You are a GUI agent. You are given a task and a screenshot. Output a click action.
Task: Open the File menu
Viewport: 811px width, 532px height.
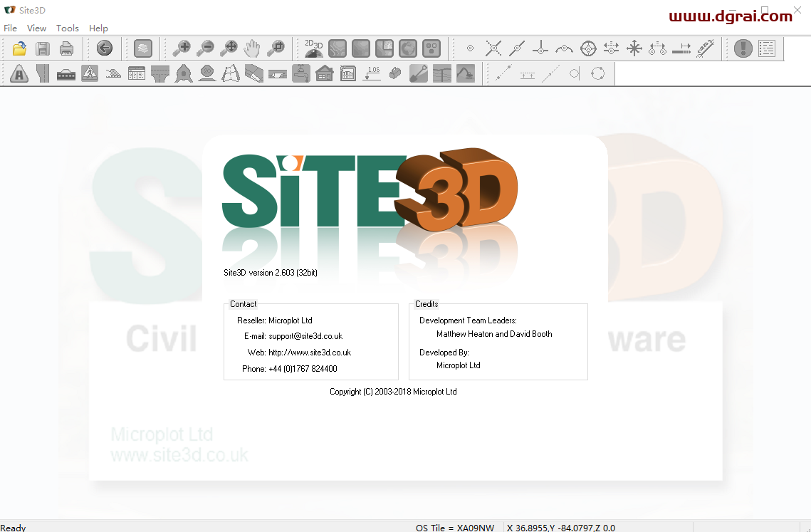[11, 28]
